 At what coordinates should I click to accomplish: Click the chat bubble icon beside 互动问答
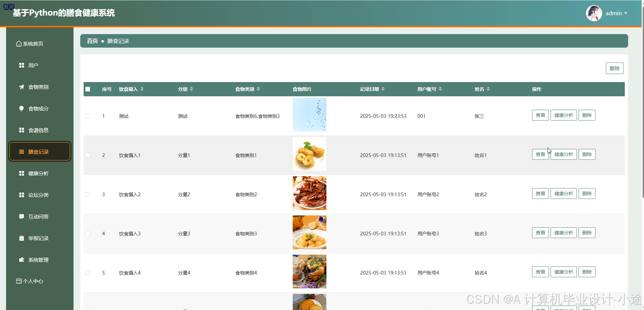pos(22,216)
